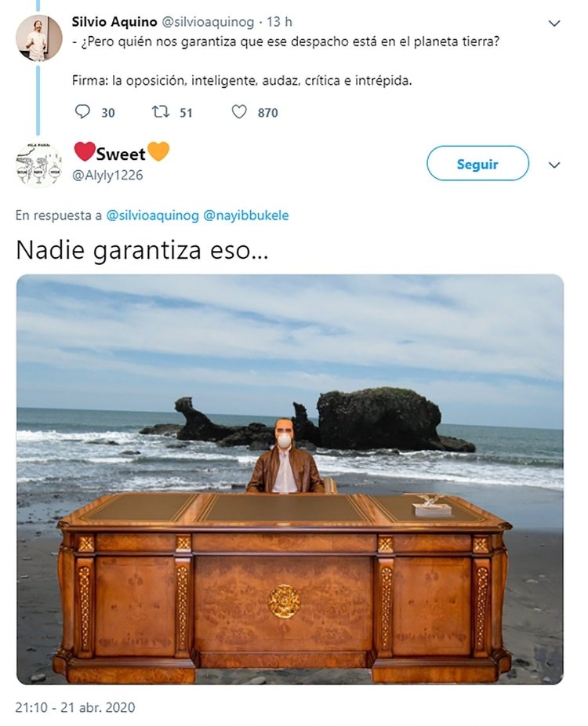Image resolution: width=588 pixels, height=726 pixels.
Task: Open the @silvioaquinog mention link
Action: pyautogui.click(x=152, y=216)
